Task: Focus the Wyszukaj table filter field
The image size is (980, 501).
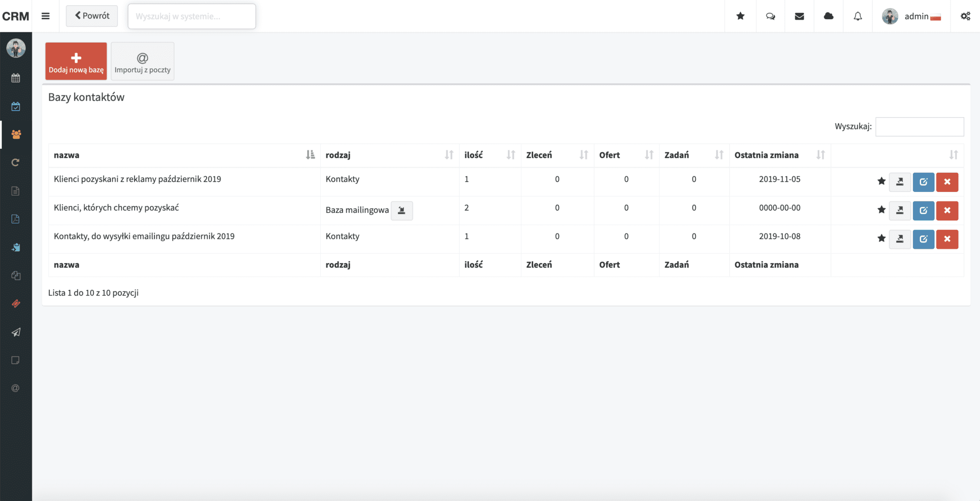Action: 919,127
